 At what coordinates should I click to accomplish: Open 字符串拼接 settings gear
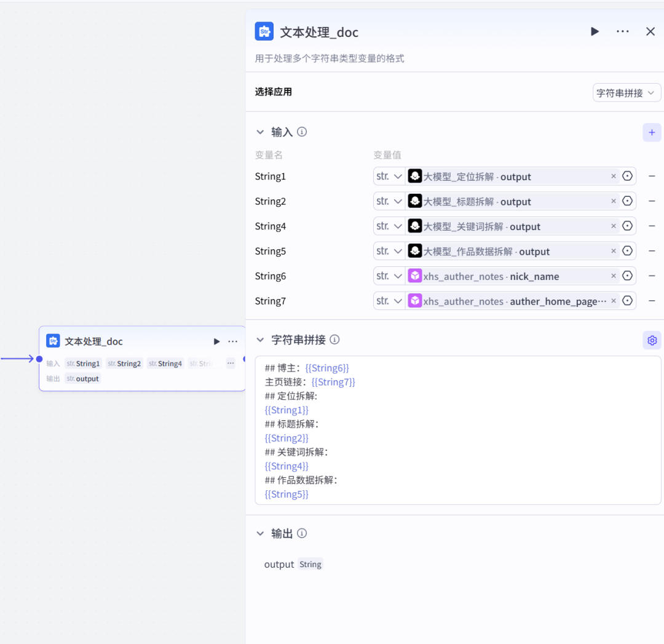(x=652, y=340)
